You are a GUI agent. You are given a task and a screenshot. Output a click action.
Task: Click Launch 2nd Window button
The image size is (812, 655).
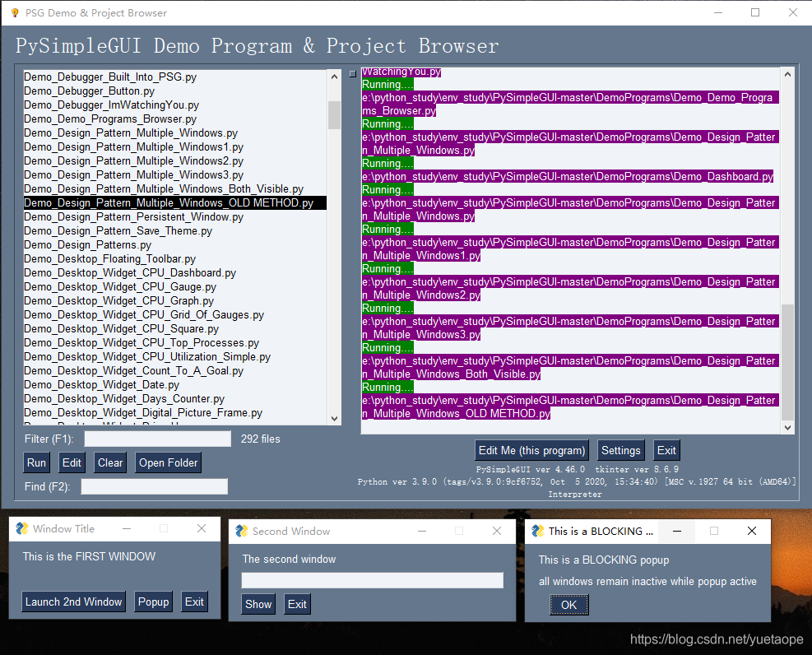pyautogui.click(x=73, y=602)
